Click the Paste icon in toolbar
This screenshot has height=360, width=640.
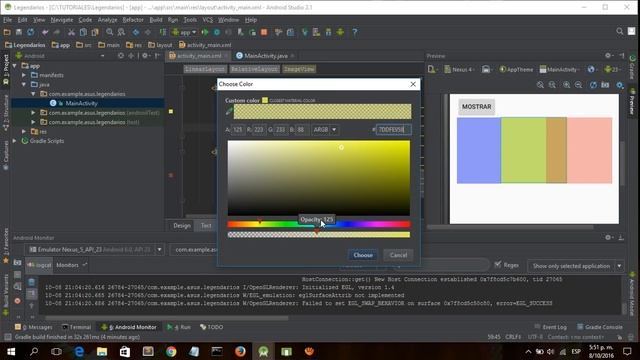[95, 32]
